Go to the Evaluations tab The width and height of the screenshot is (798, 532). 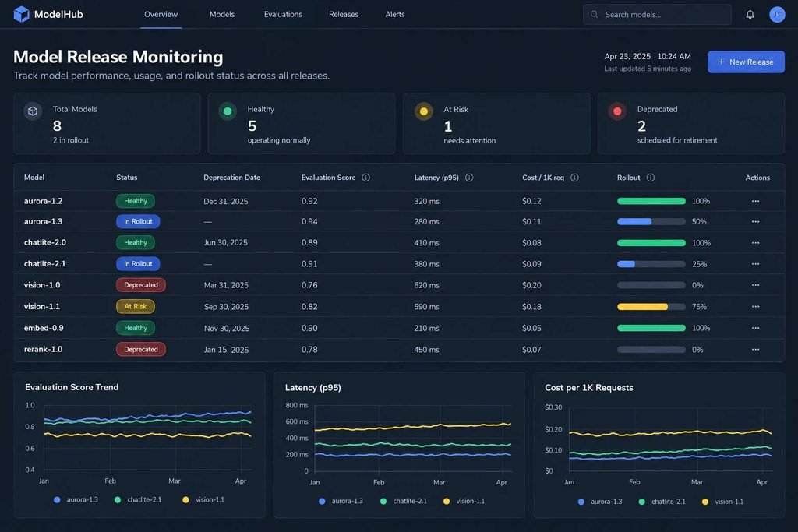point(283,14)
